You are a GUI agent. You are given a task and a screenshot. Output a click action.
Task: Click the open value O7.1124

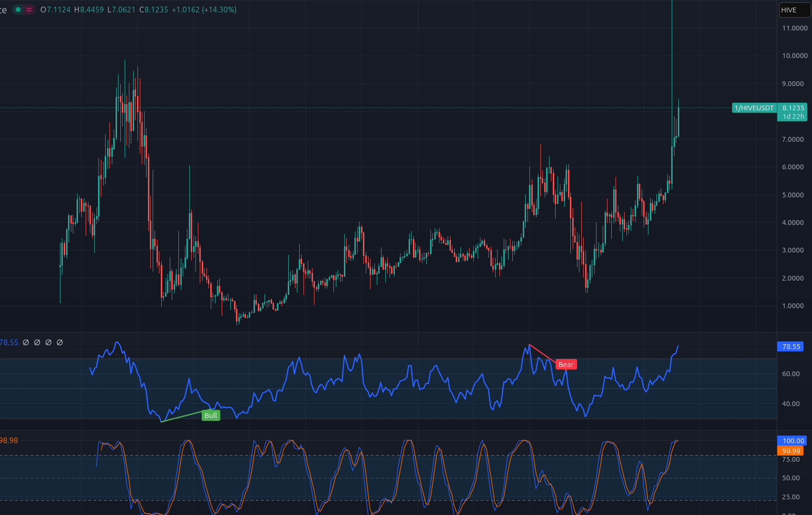coord(56,10)
